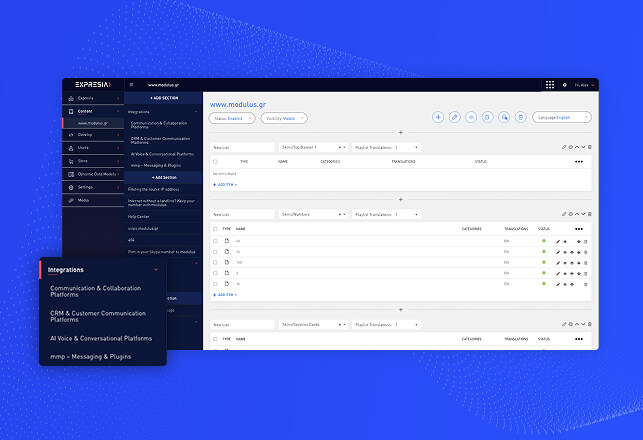Open the apps grid icon in top bar
This screenshot has width=643, height=440.
tap(549, 85)
